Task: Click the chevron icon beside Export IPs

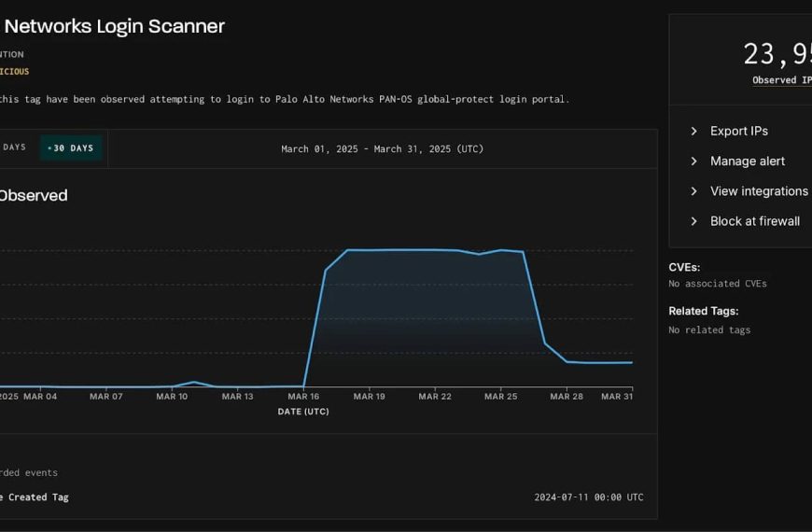Action: pyautogui.click(x=693, y=132)
